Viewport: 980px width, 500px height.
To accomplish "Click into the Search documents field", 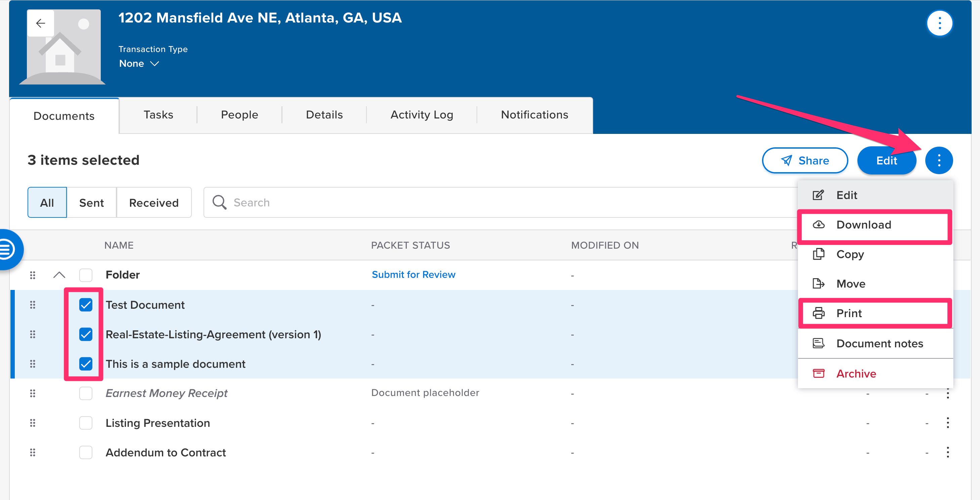I will [x=495, y=202].
